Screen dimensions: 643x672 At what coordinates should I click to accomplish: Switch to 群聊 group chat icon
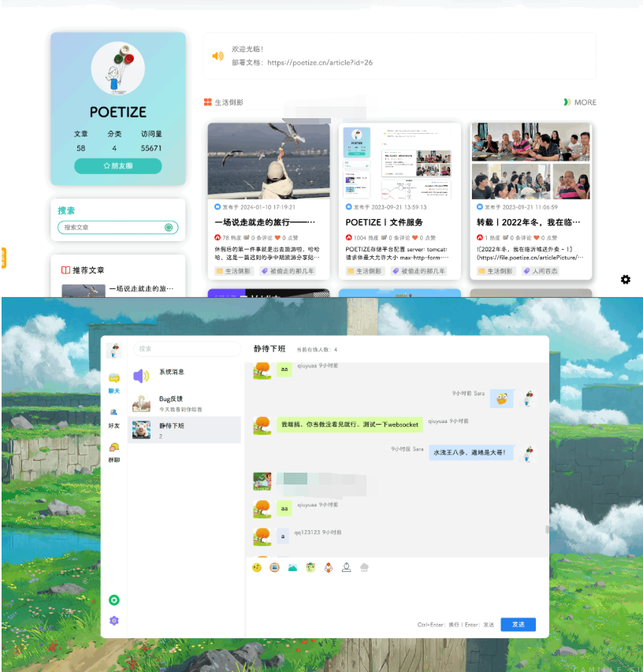(114, 451)
